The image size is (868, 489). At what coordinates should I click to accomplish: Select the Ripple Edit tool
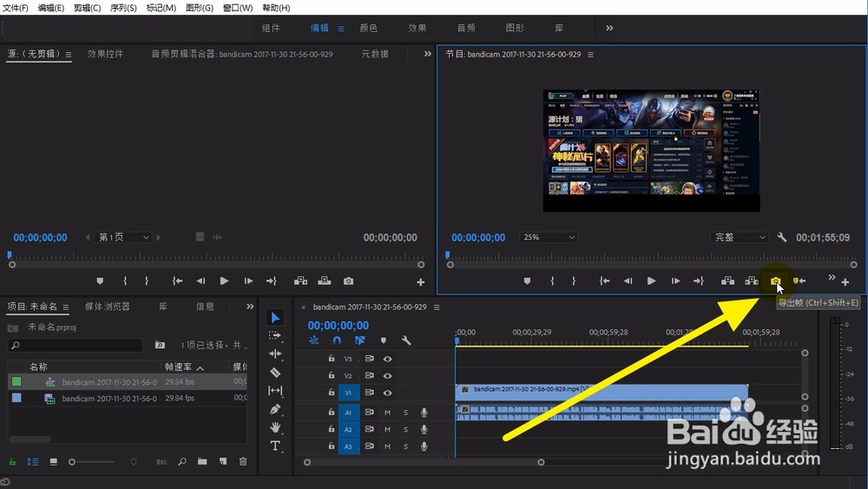pos(275,354)
